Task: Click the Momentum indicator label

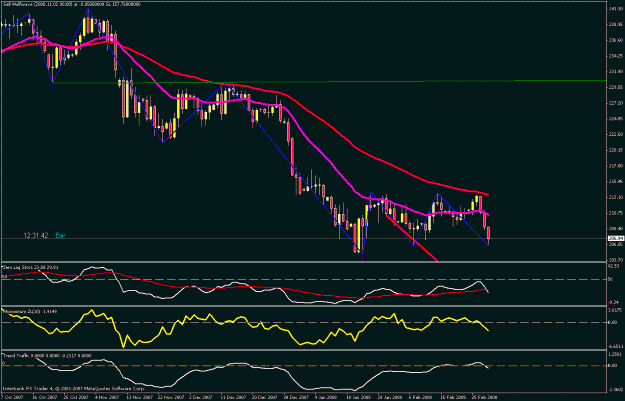Action: click(x=30, y=311)
